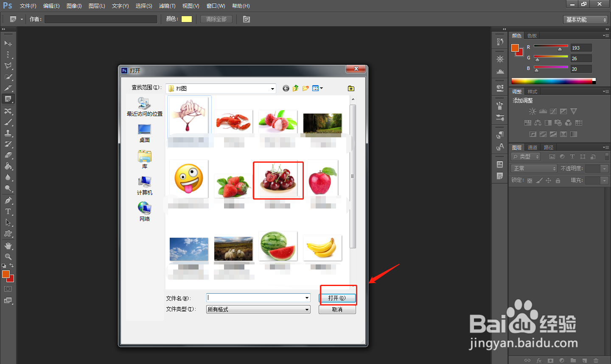Go to 最近访问的位置 in sidebar
The height and width of the screenshot is (364, 611).
pos(145,107)
